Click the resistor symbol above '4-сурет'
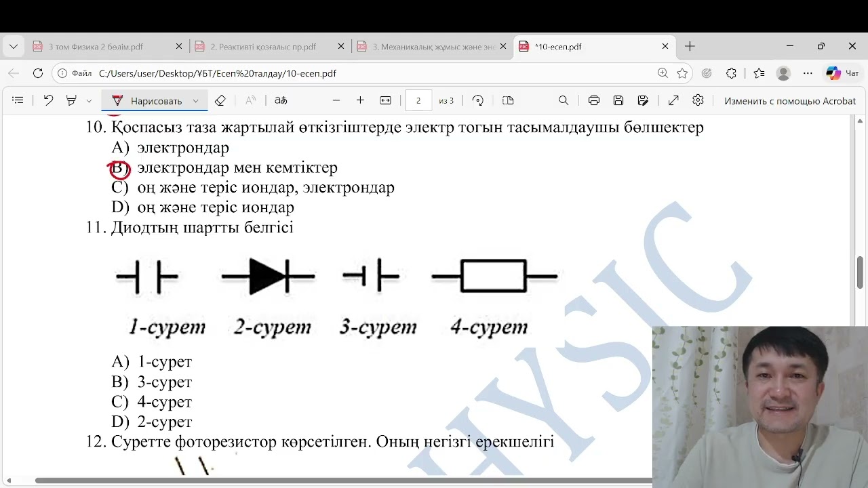Screen dimensions: 868x488 494,276
